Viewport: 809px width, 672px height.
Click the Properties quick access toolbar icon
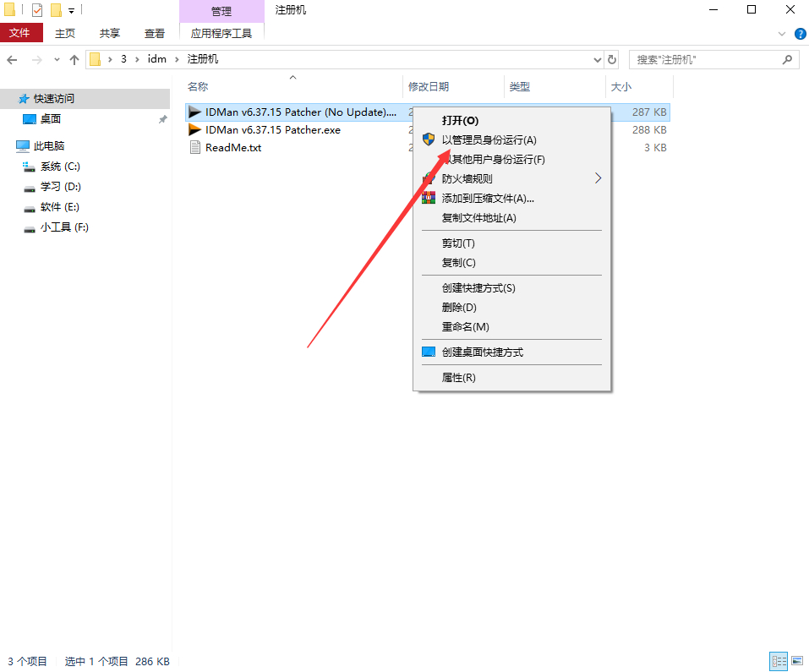(x=36, y=10)
